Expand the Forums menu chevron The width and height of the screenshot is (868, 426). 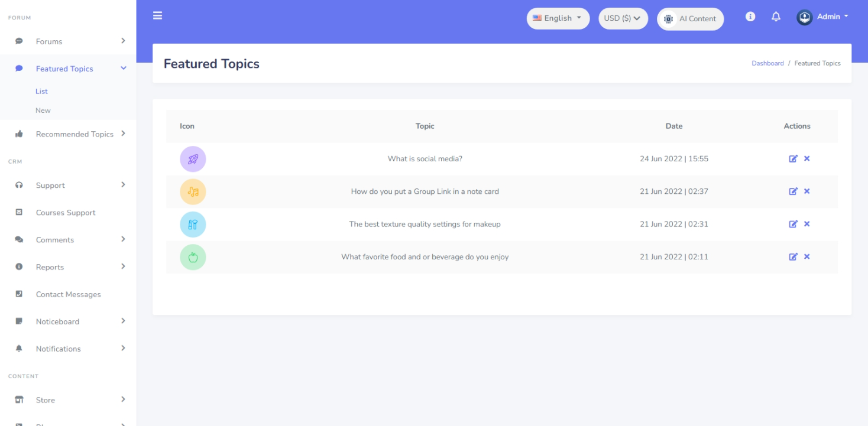[x=123, y=40]
